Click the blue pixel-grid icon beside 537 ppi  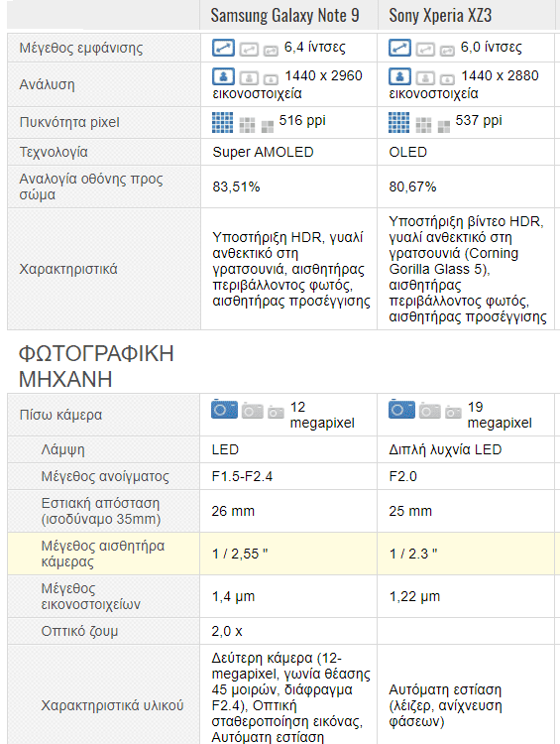click(398, 122)
